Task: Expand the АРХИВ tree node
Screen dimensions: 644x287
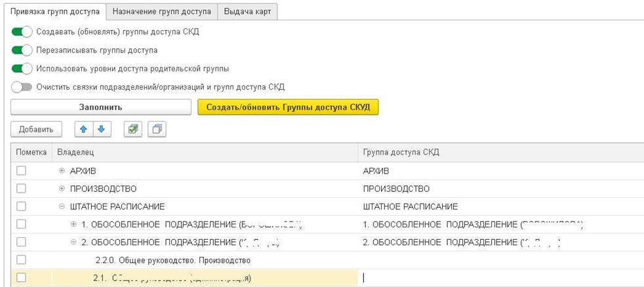Action: [62, 170]
